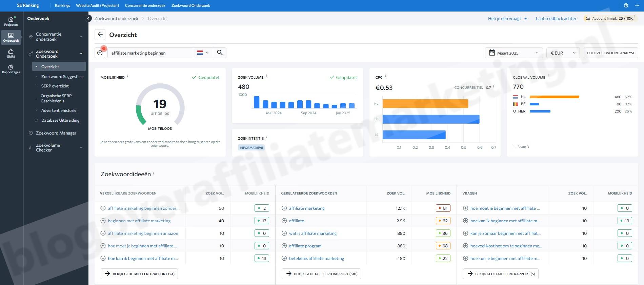Open the SMM sidebar icon
This screenshot has height=285, width=644.
[x=11, y=53]
